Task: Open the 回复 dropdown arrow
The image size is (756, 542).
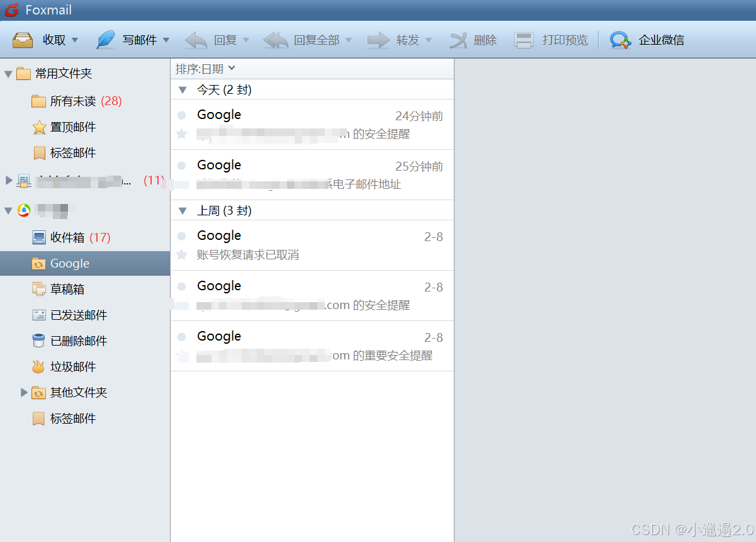Action: point(246,40)
